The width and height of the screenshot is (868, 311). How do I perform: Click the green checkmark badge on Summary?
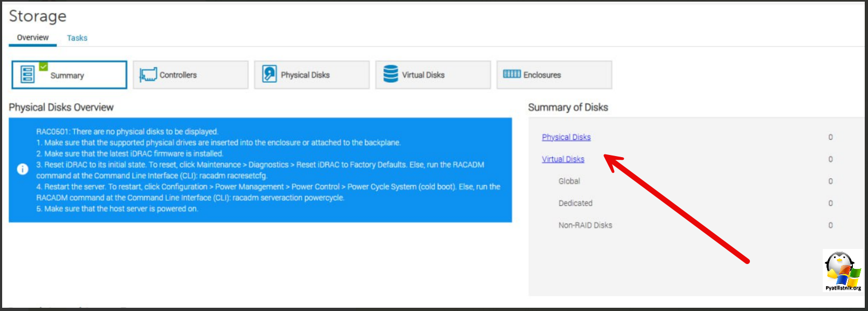point(44,66)
